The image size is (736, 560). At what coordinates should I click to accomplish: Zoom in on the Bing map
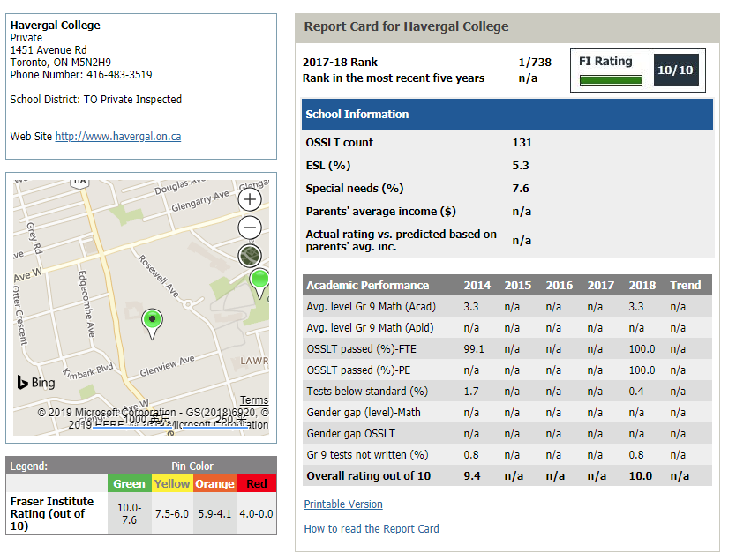250,200
